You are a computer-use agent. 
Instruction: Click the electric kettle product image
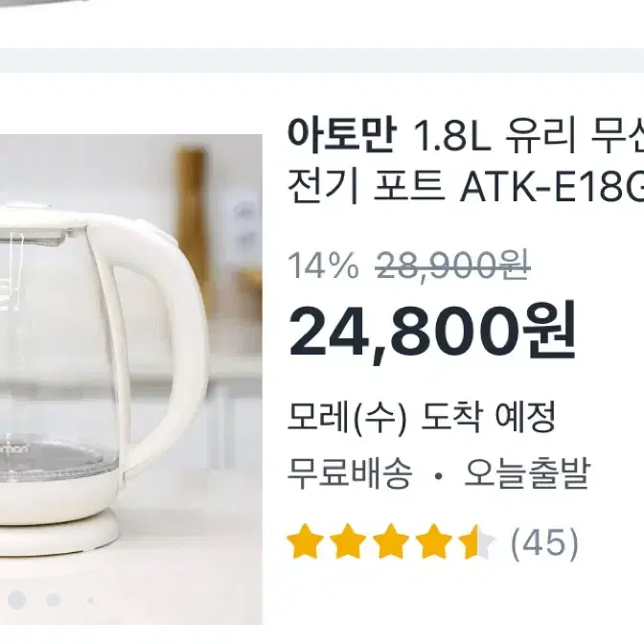[x=131, y=379]
